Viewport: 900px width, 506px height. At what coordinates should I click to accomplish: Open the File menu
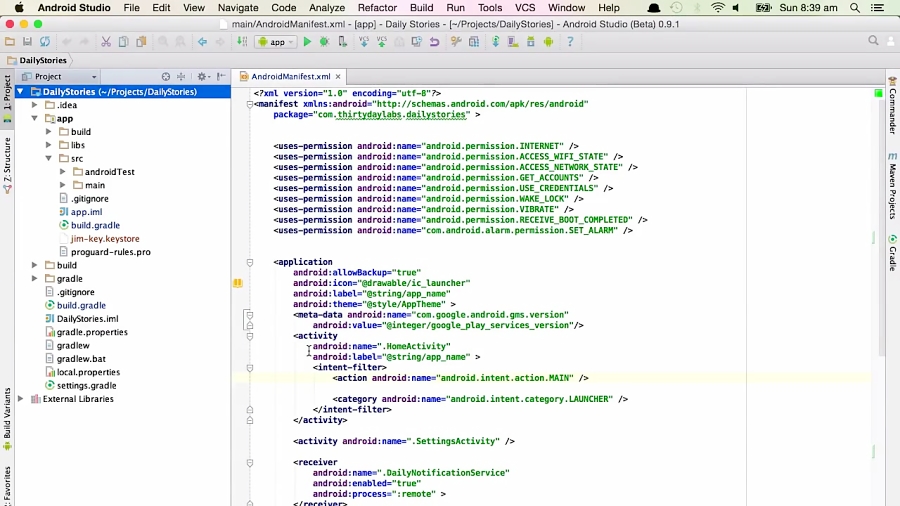pos(131,8)
